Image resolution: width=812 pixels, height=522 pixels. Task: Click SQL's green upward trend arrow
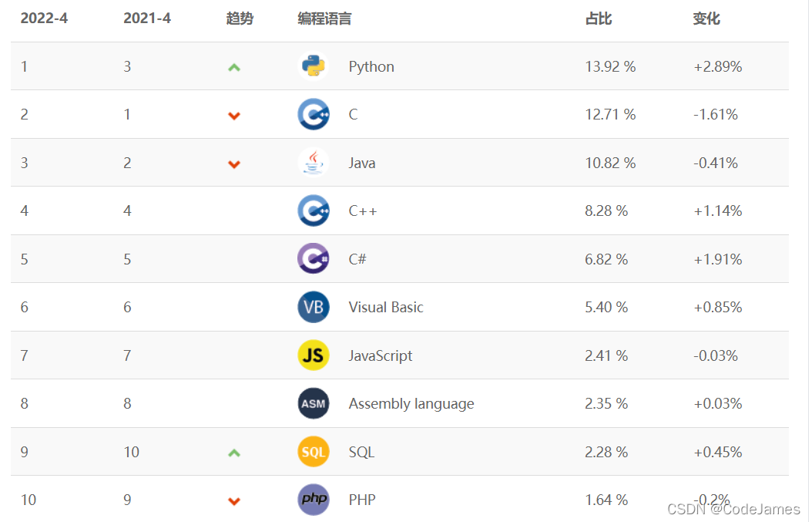234,453
